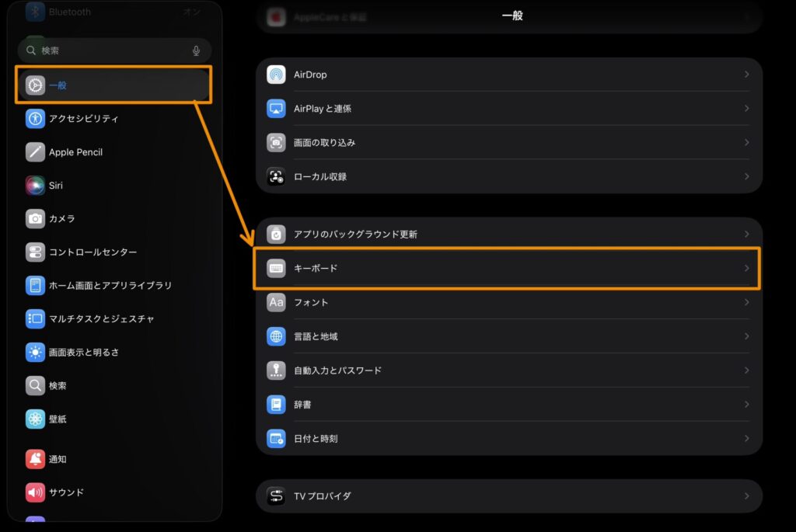Open 自動入力とパスワード settings
The height and width of the screenshot is (532, 796).
(x=337, y=370)
